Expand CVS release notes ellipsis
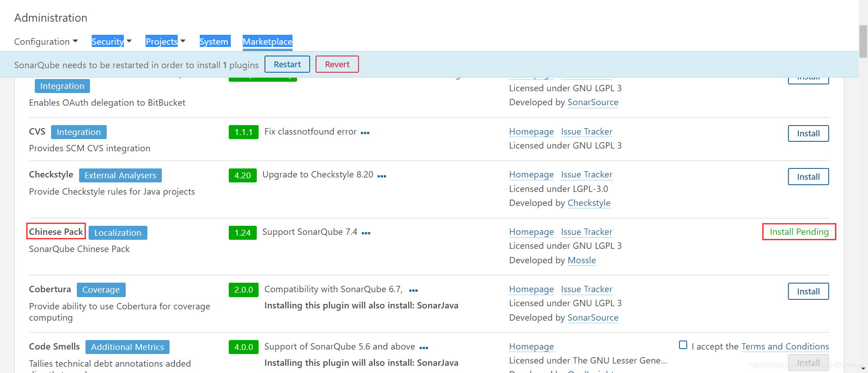Viewport: 868px width, 373px height. point(365,133)
